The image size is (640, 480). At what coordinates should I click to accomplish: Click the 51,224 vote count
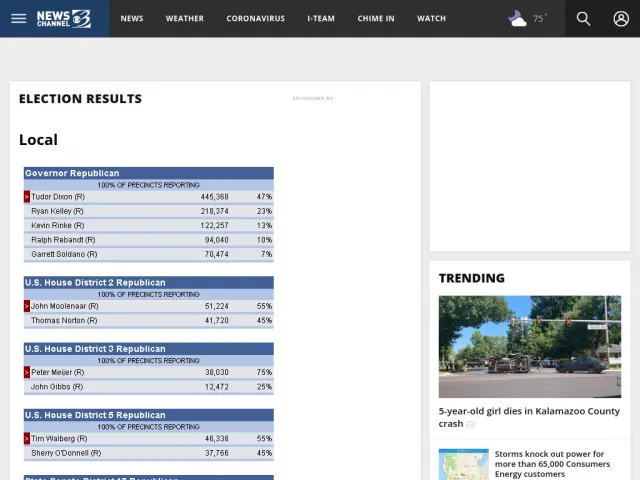point(216,306)
